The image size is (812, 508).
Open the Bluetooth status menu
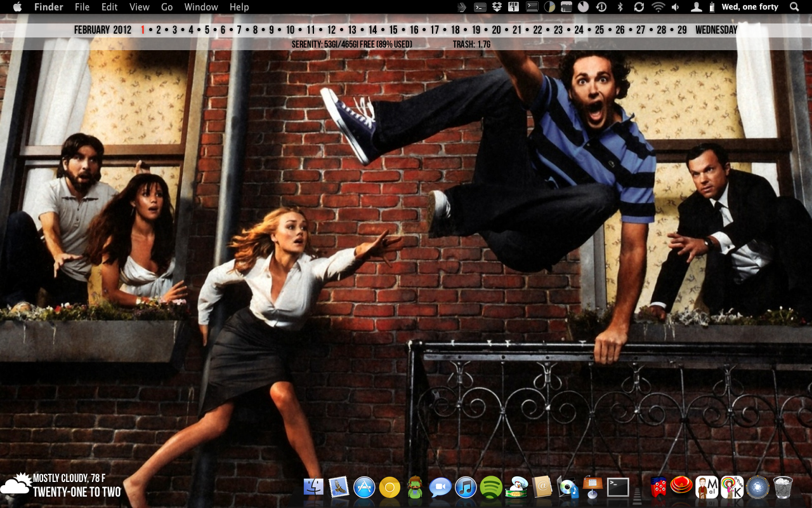tap(620, 7)
